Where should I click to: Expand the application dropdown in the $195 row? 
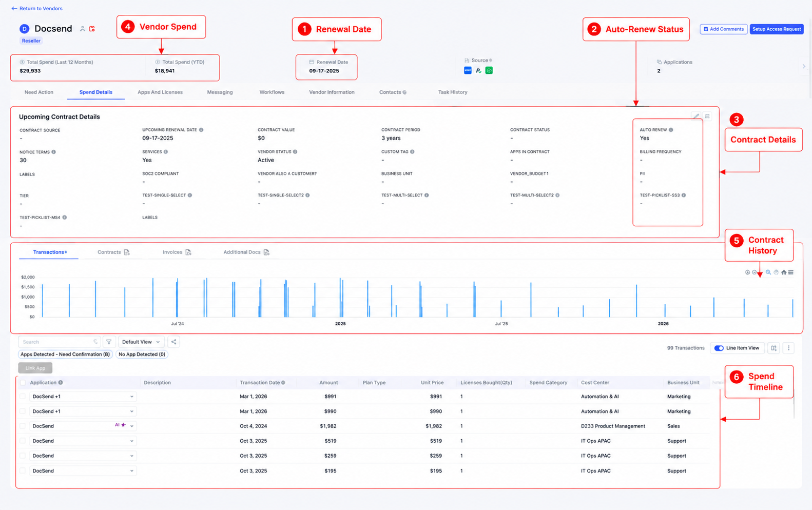pyautogui.click(x=132, y=470)
